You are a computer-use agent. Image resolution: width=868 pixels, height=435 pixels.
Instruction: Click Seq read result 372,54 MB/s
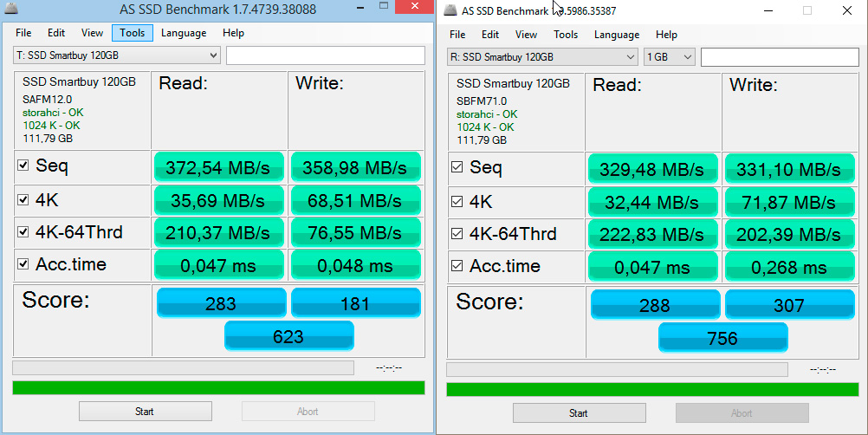point(218,167)
